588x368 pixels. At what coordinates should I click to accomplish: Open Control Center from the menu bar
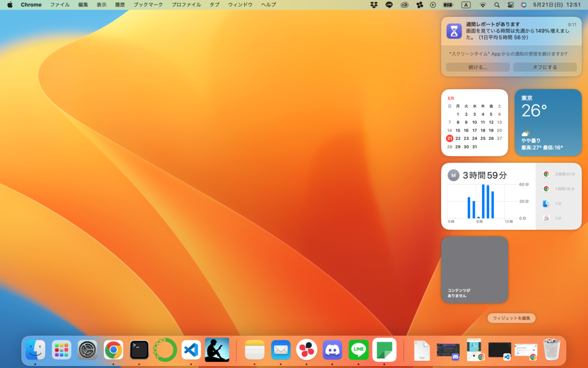pyautogui.click(x=511, y=5)
